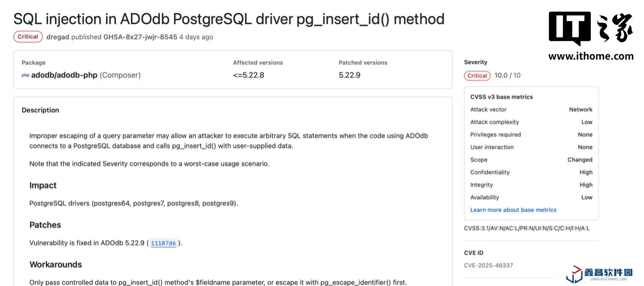Click the IT Home logo watermark
The height and width of the screenshot is (286, 644).
(x=590, y=29)
